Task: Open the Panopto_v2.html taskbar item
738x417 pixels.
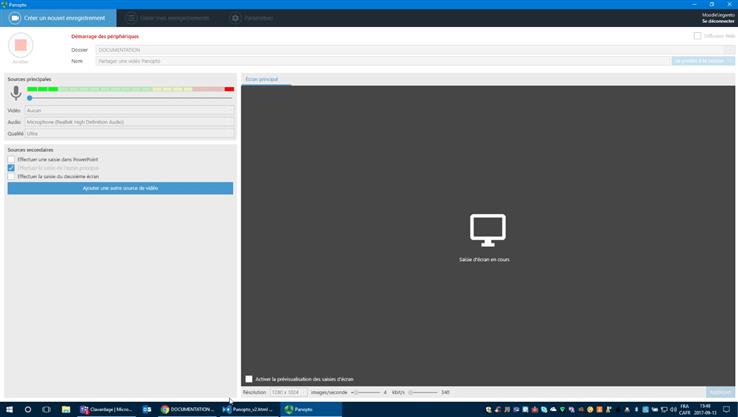Action: click(x=248, y=409)
